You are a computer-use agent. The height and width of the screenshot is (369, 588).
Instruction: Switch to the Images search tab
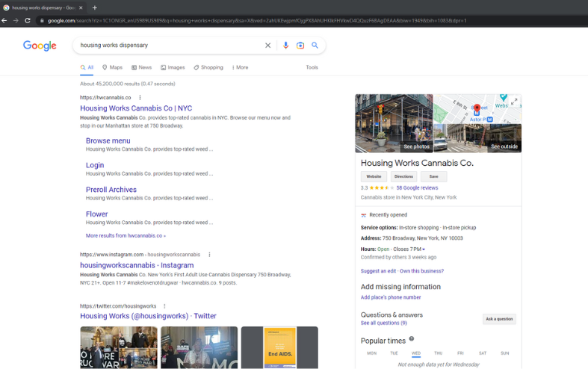(x=173, y=67)
